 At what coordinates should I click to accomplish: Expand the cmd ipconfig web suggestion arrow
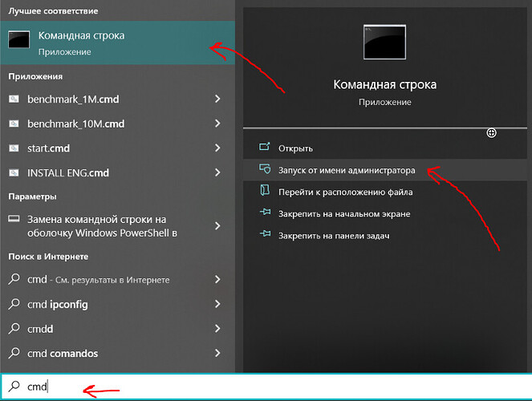(217, 305)
